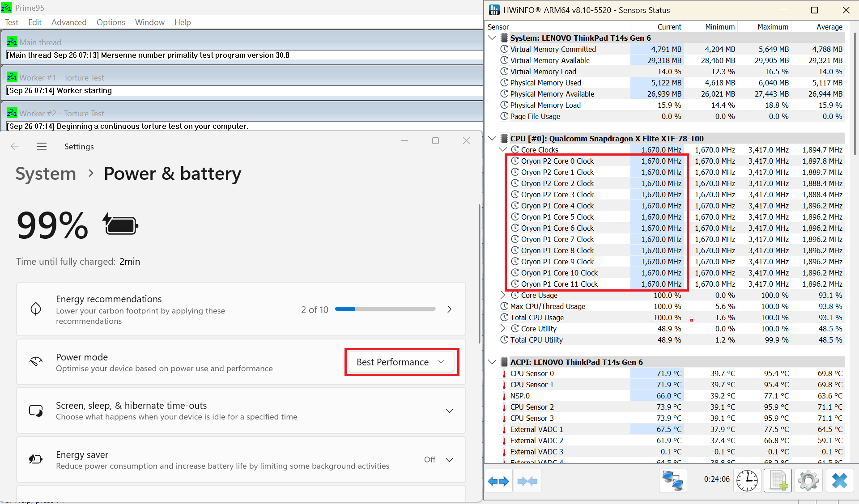
Task: Click the System LENOVO ThinkPad chip icon
Action: coord(504,38)
